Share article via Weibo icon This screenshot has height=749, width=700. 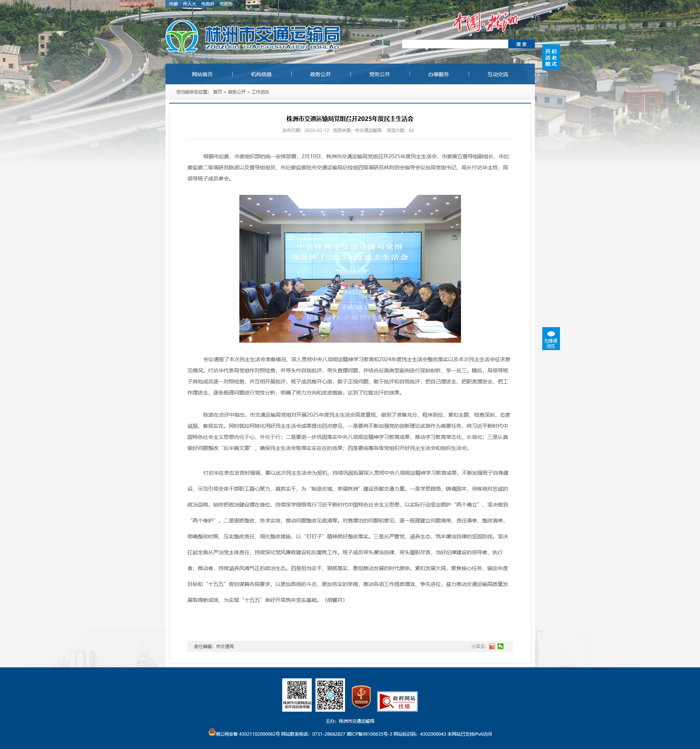[x=492, y=647]
